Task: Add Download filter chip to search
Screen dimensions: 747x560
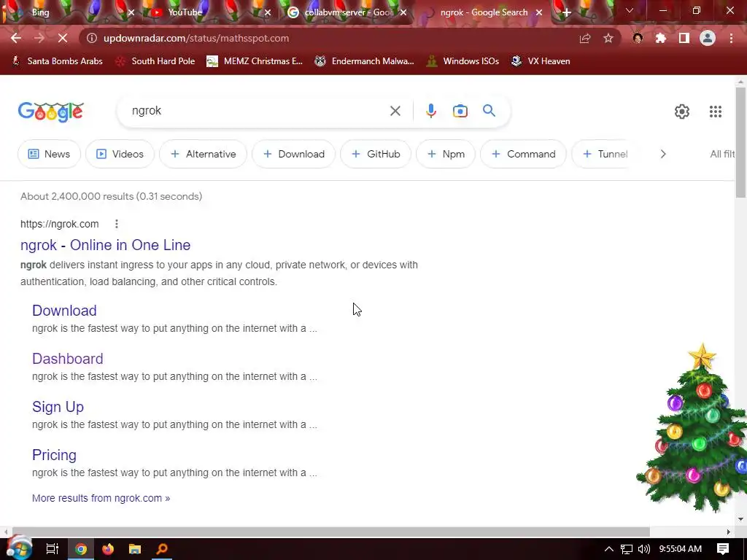Action: [x=294, y=154]
